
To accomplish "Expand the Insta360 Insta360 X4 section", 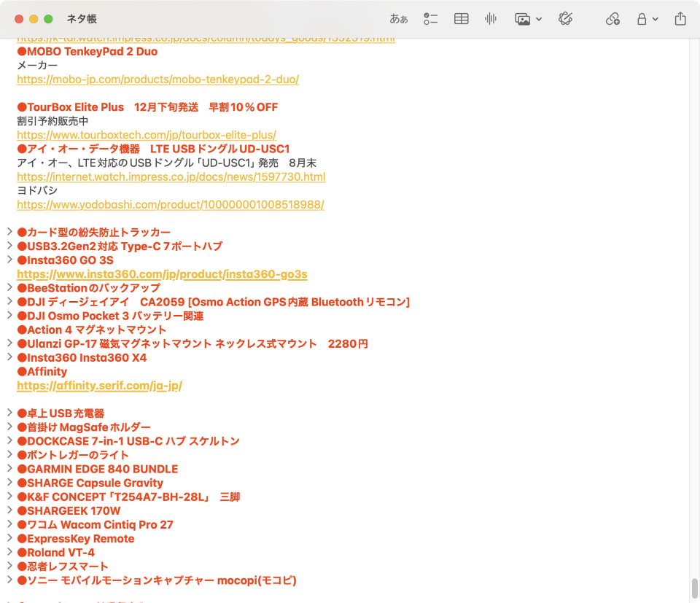I will click(x=9, y=357).
